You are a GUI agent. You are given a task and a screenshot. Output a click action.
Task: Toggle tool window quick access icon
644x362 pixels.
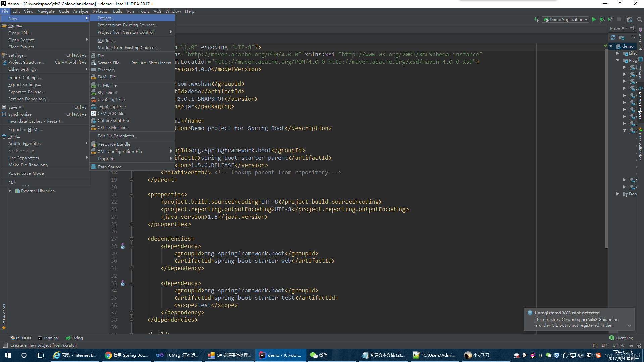[5, 345]
